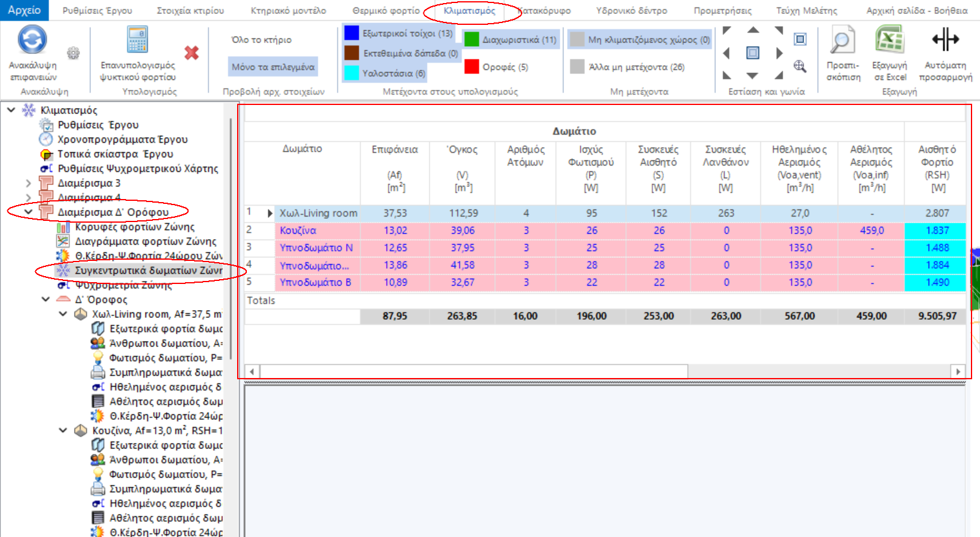
Task: Open Διαγράμματα φορτίων Ζώνης item
Action: tap(146, 241)
